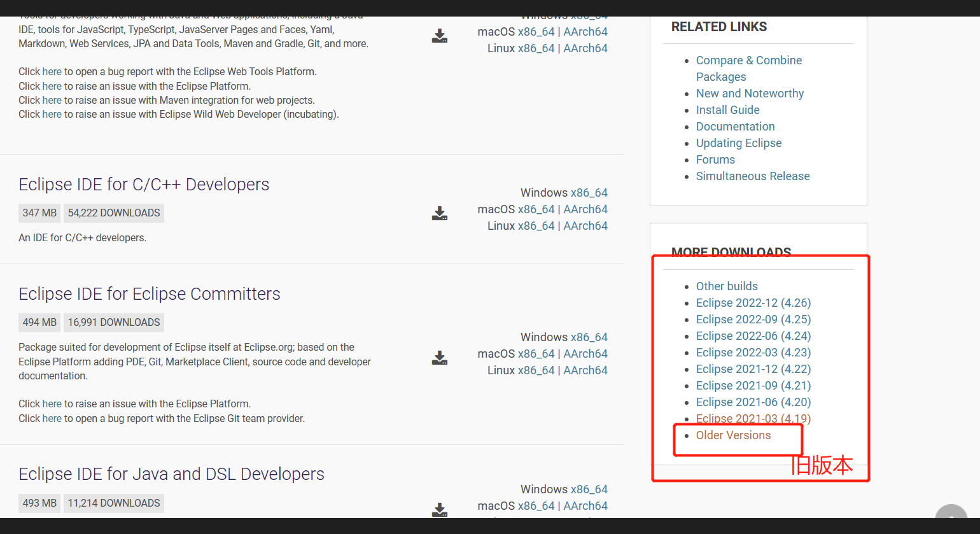Image resolution: width=980 pixels, height=534 pixels.
Task: Click 'here' for Maven integration web projects issue
Action: pos(52,101)
